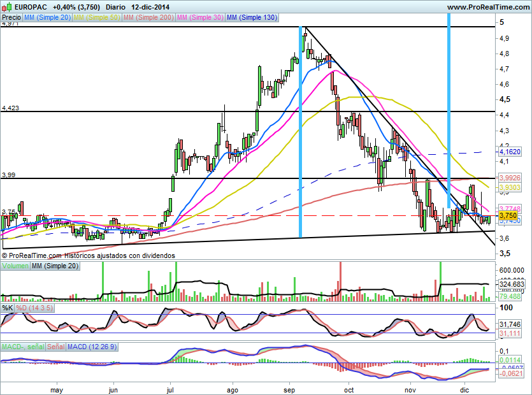
Task: Click the MACD-señal histogram label
Action: (23, 347)
